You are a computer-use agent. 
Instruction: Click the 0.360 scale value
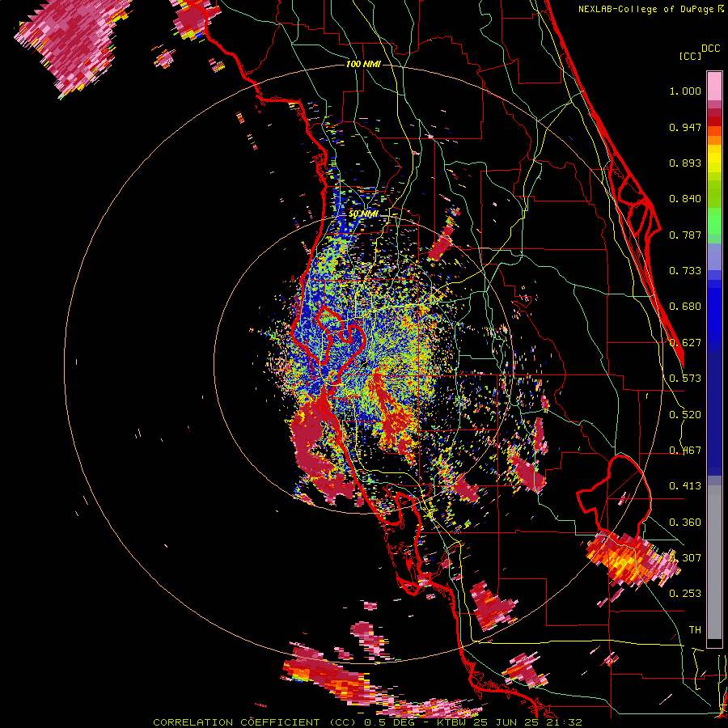click(685, 523)
